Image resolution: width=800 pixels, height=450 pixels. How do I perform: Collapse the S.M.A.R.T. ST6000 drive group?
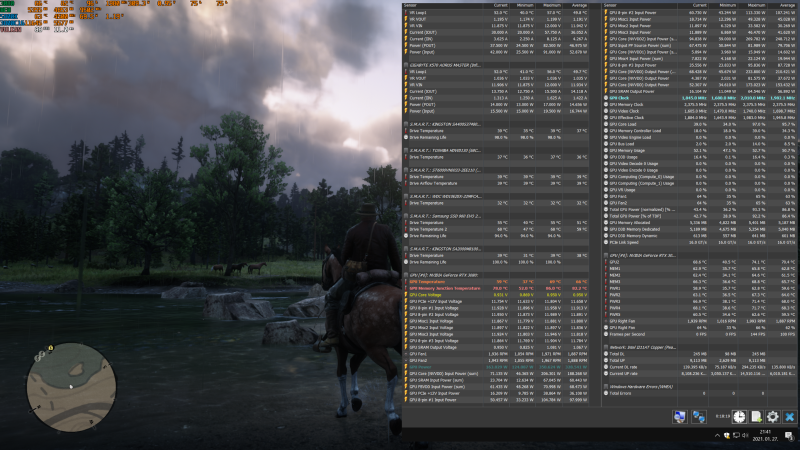pyautogui.click(x=406, y=170)
